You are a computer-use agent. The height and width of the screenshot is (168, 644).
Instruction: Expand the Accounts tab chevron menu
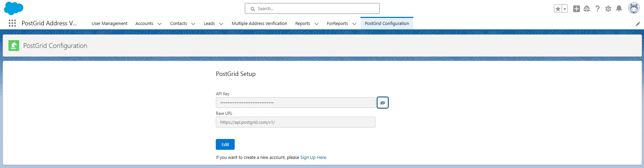click(159, 24)
